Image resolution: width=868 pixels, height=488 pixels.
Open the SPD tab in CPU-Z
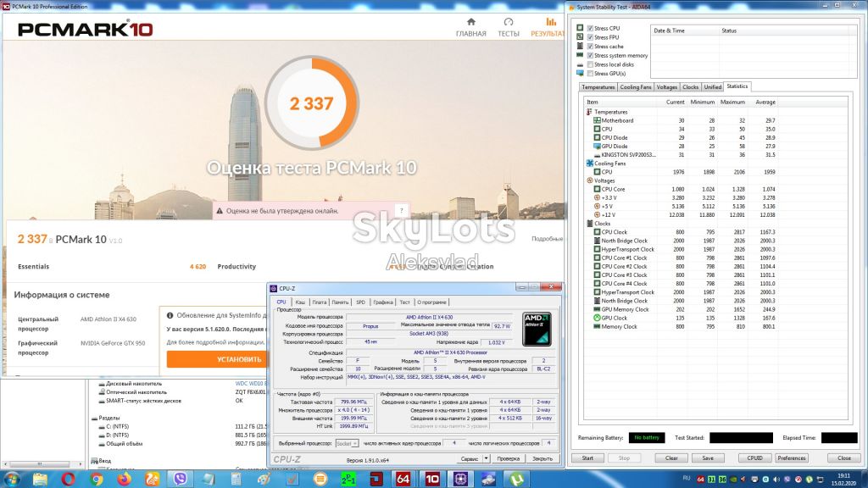[361, 302]
